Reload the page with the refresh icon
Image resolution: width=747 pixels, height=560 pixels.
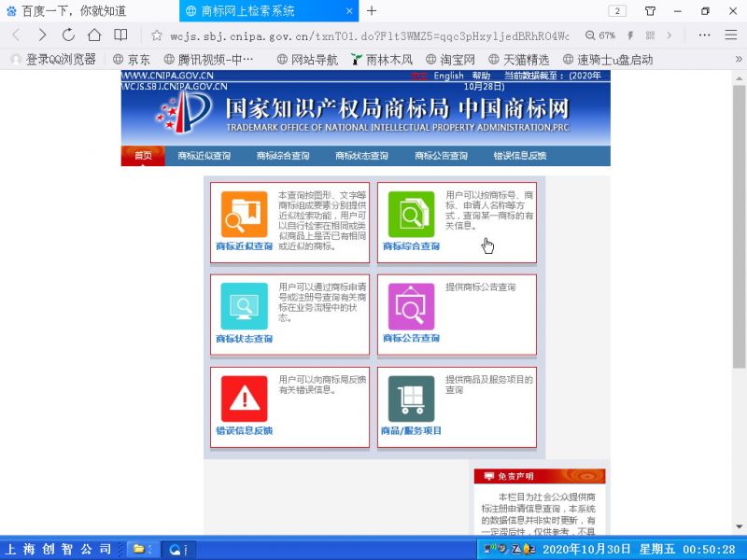pos(68,35)
